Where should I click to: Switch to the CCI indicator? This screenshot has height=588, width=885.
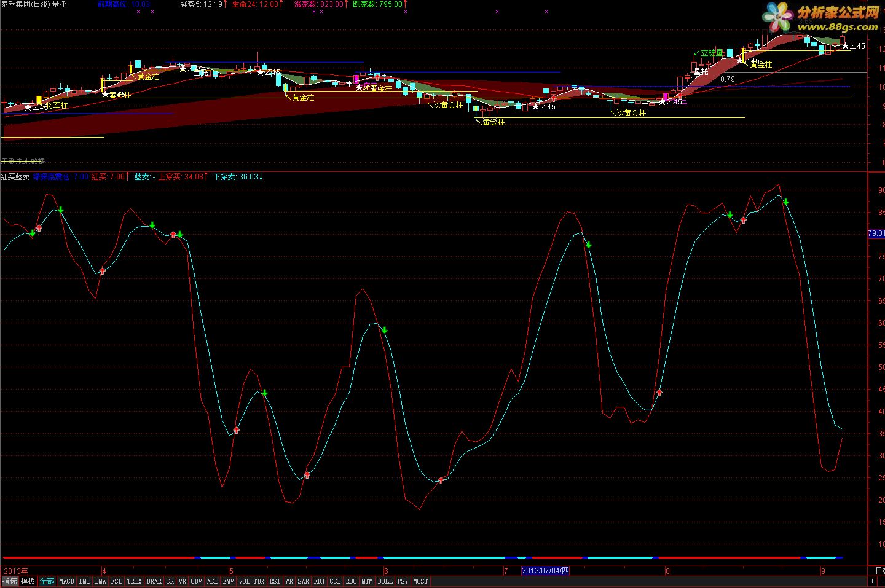(335, 581)
